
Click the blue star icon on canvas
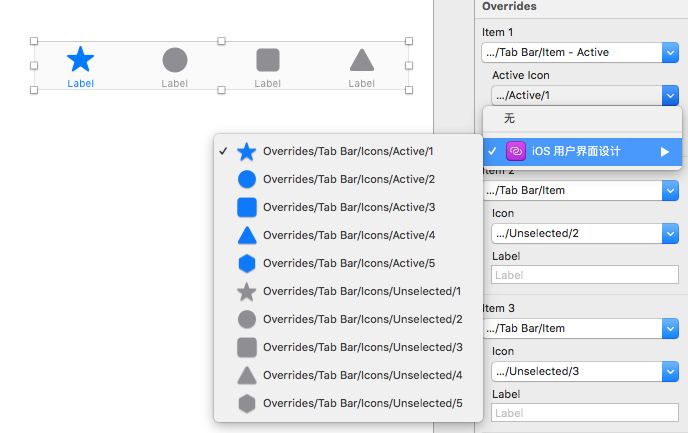[80, 59]
